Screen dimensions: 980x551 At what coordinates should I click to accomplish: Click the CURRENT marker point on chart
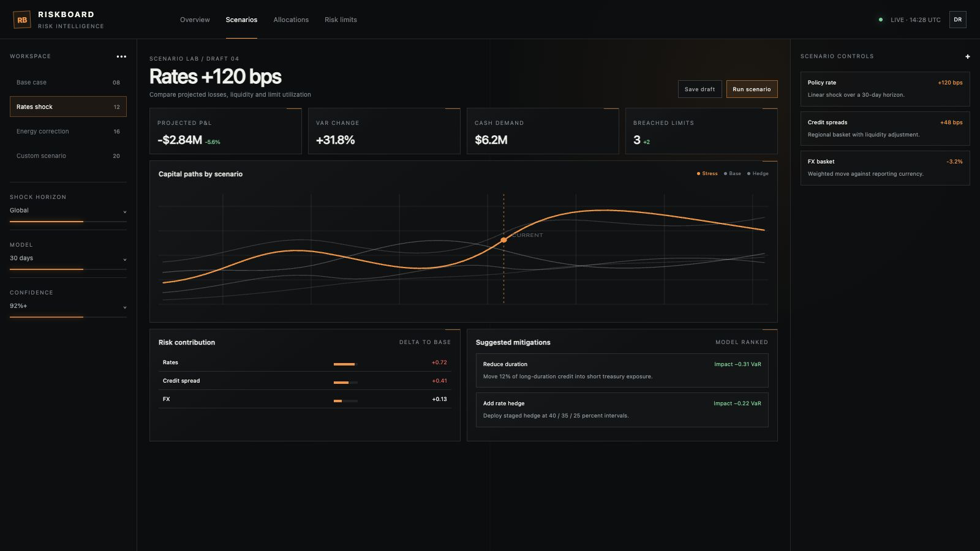(x=503, y=240)
